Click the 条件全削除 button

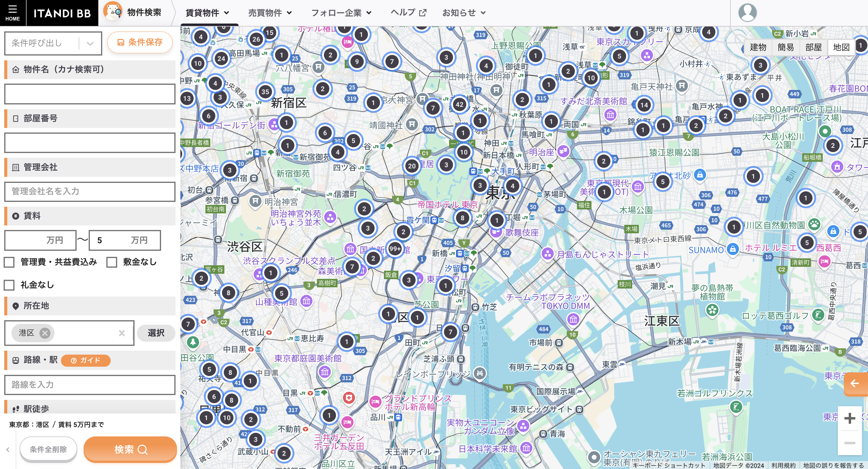point(48,449)
